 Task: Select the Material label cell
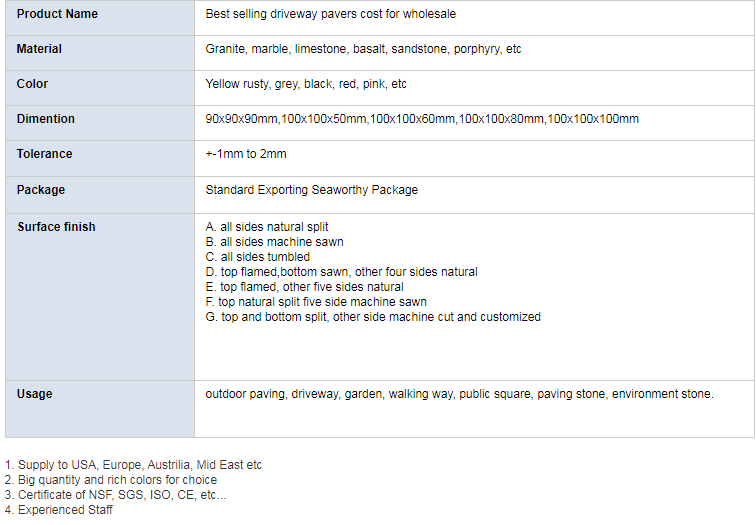click(x=100, y=53)
